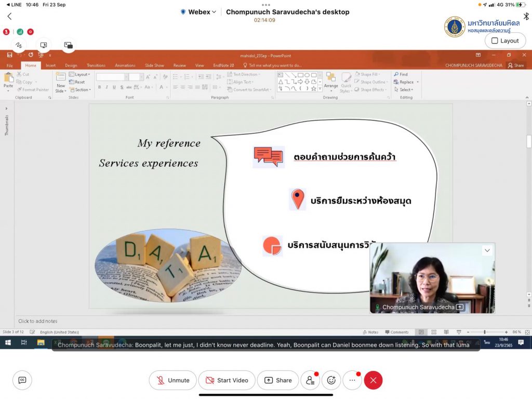Open the more options ellipsis menu
Image resolution: width=532 pixels, height=399 pixels.
[352, 380]
